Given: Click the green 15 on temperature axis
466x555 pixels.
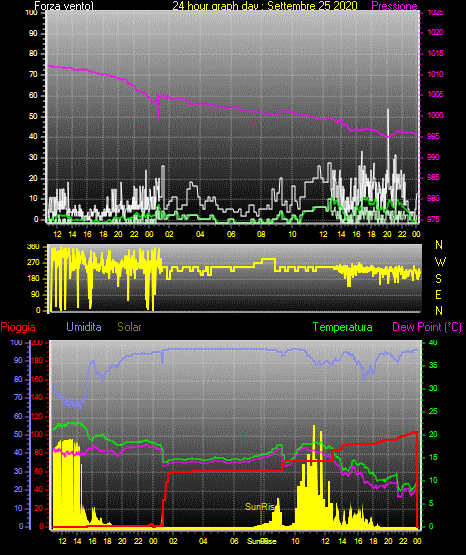Looking at the screenshot, I should pyautogui.click(x=433, y=458).
